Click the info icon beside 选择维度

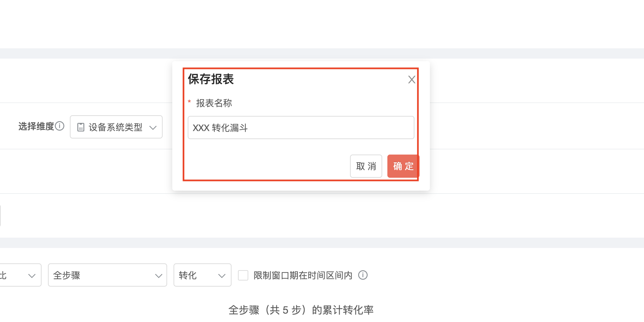[x=60, y=126]
